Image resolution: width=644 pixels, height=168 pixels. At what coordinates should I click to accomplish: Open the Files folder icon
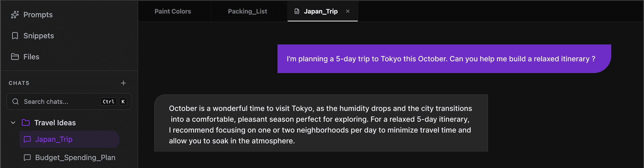coord(15,57)
